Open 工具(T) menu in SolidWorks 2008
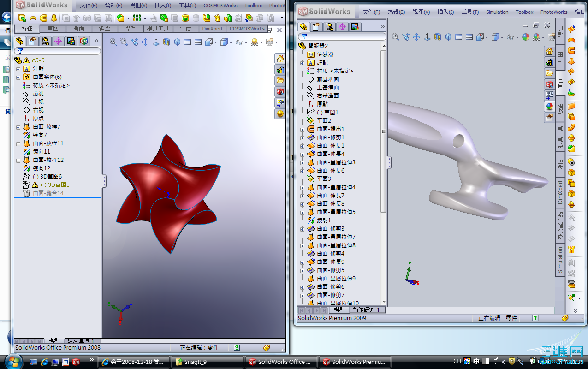Viewport: 588px width, 369px height. click(187, 6)
